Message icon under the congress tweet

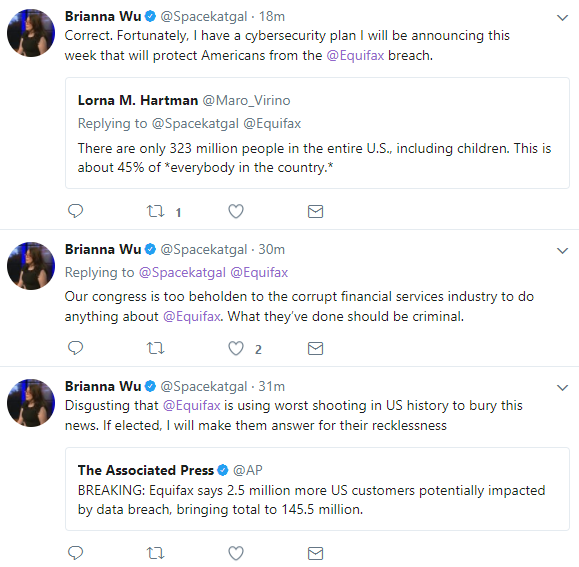pos(315,348)
